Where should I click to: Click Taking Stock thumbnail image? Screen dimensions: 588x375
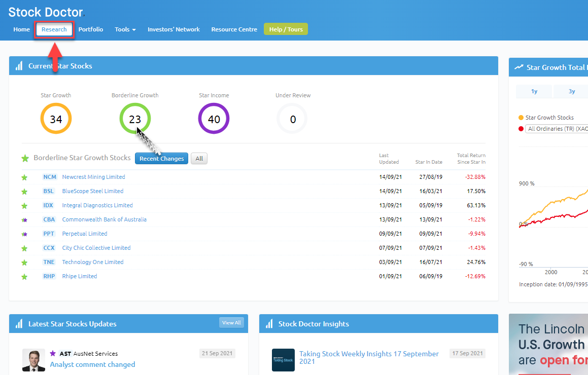[x=283, y=360]
